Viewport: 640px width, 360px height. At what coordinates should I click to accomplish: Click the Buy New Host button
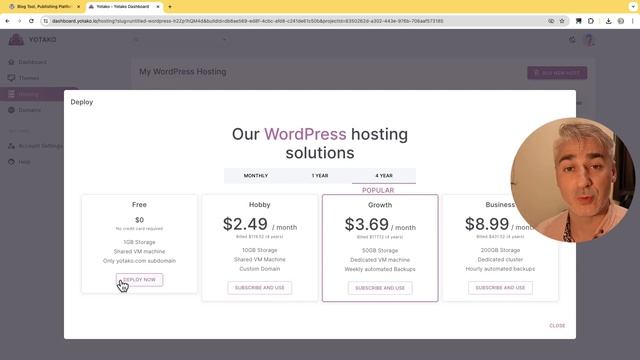tap(557, 73)
